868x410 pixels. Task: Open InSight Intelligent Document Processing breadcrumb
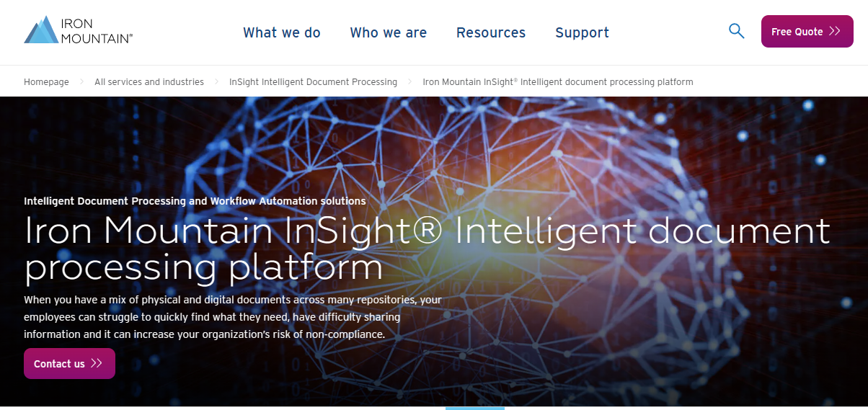point(313,82)
